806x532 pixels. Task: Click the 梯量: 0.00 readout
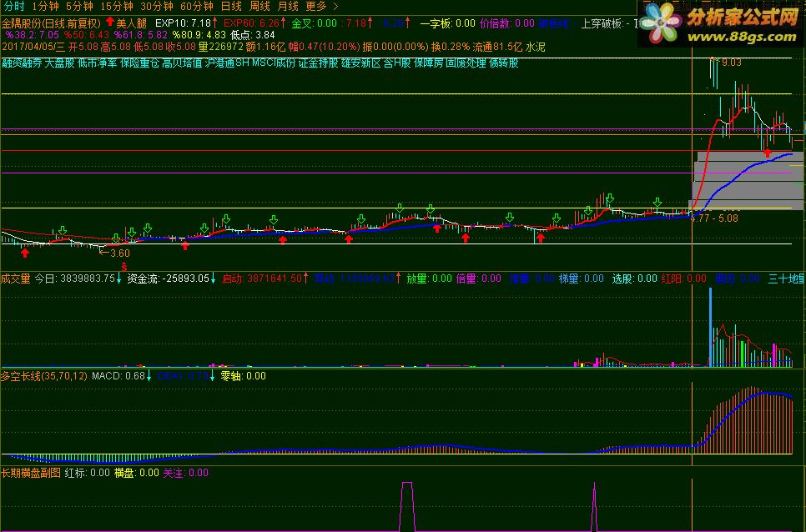(582, 279)
